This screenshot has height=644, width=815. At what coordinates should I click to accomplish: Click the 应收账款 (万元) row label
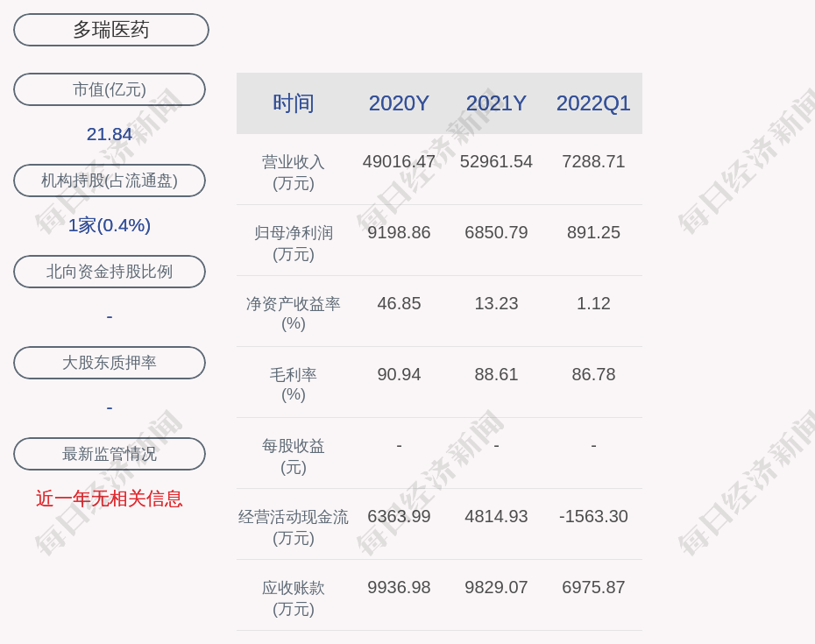click(294, 598)
